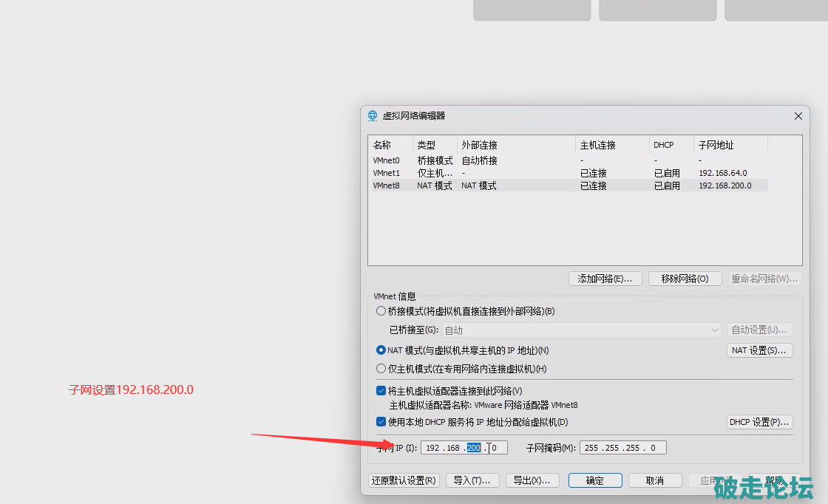This screenshot has height=504, width=828.
Task: Open DHCP 设置 dialog
Action: pyautogui.click(x=760, y=422)
